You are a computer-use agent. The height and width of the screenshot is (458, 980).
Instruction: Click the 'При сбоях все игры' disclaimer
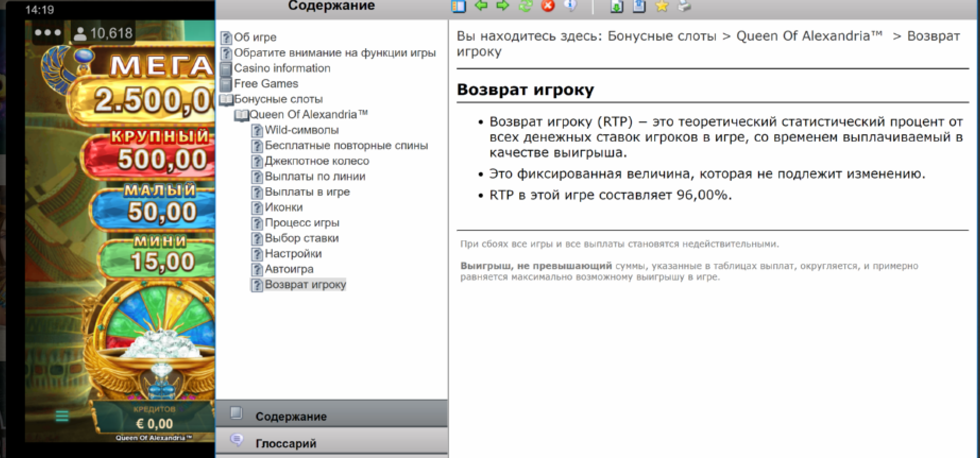[x=620, y=244]
